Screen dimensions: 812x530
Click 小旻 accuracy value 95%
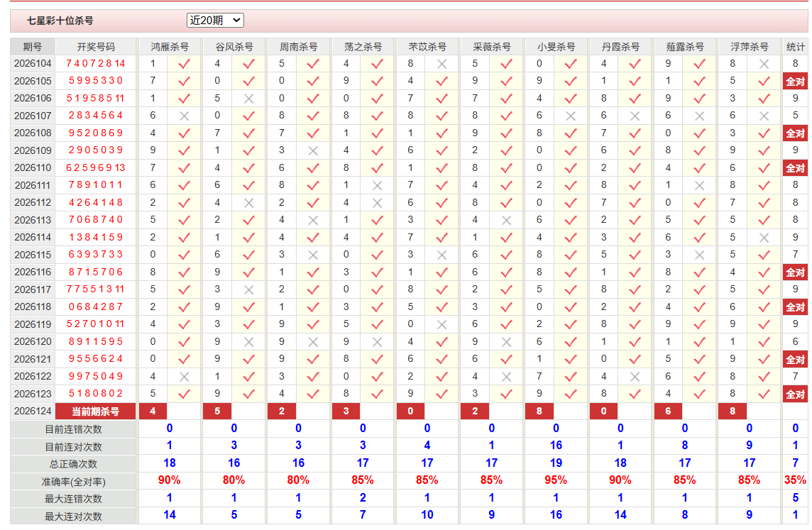pyautogui.click(x=556, y=480)
